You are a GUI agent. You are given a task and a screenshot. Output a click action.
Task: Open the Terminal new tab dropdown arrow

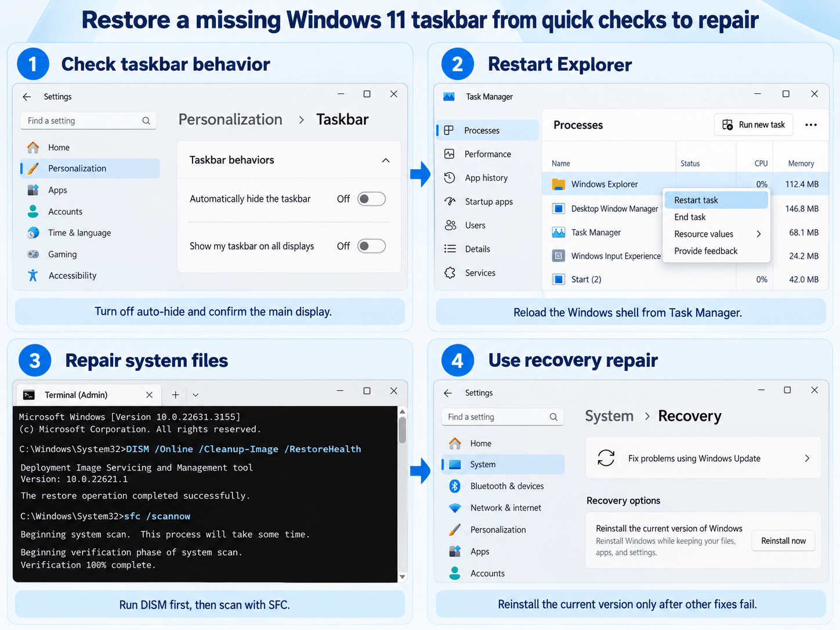click(x=195, y=395)
